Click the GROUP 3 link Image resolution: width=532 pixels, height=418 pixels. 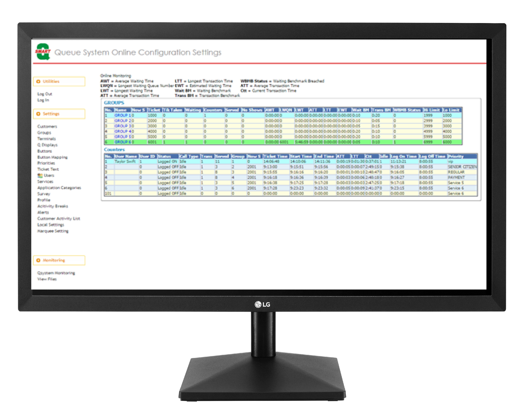(123, 126)
